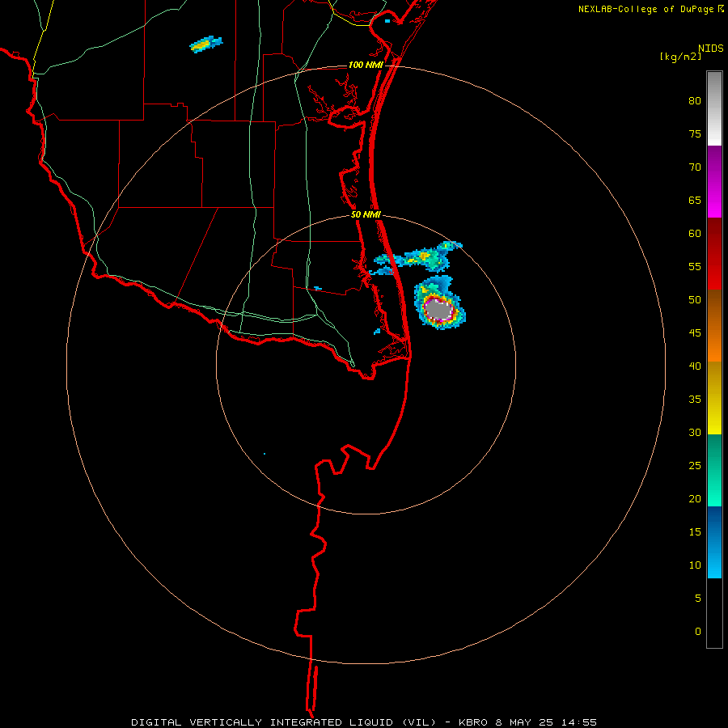This screenshot has width=728, height=728.
Task: Pick the orange-brown segment of the color bar
Action: pos(714,325)
